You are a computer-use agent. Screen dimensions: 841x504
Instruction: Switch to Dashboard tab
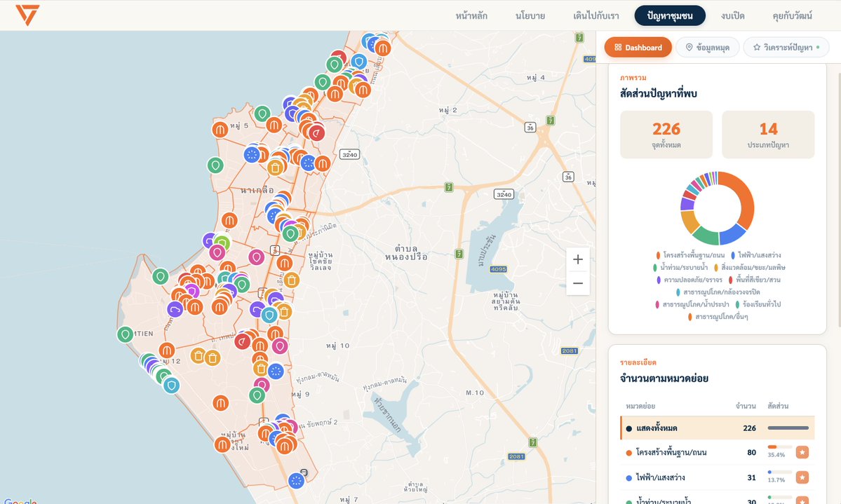coord(638,47)
